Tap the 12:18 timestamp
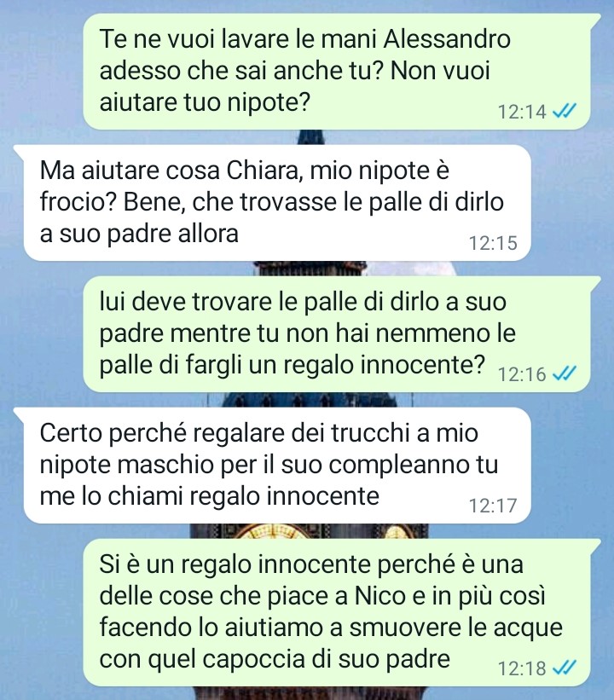 pos(522,668)
